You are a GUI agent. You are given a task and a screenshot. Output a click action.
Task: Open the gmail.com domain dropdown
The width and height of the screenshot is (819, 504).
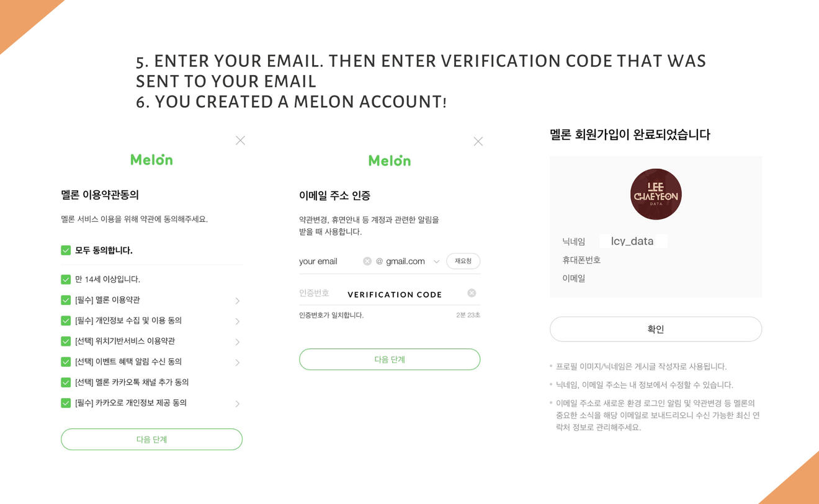click(x=436, y=262)
